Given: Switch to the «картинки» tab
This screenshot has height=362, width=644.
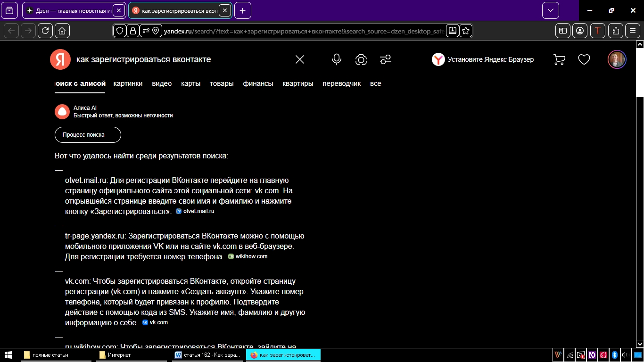Looking at the screenshot, I should 128,83.
